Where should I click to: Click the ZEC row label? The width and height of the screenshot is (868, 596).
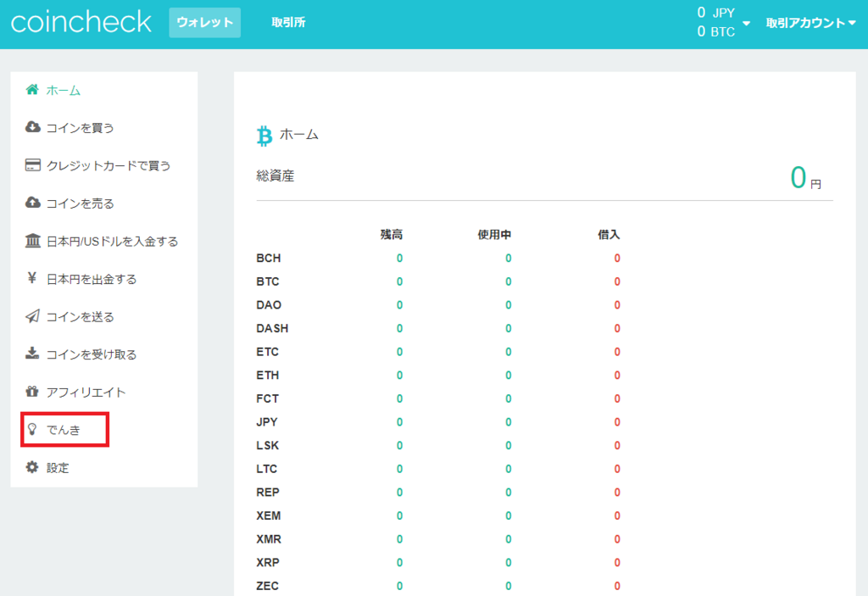[x=267, y=586]
